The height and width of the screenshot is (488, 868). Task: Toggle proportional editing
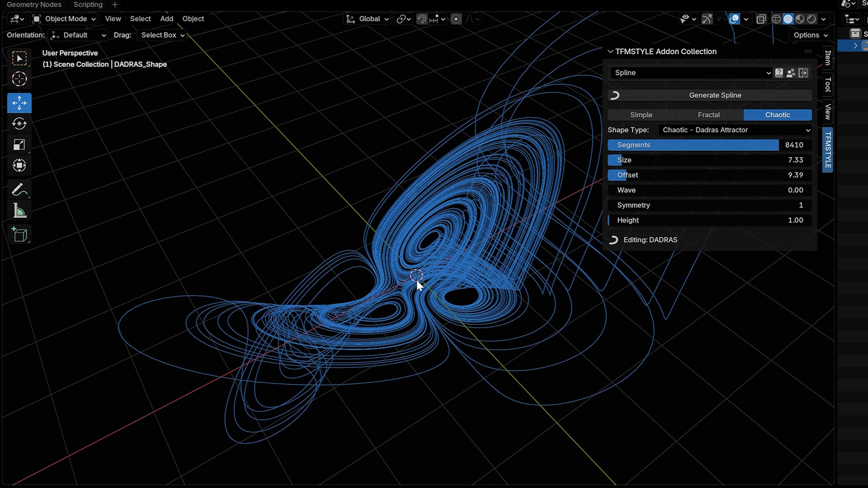(456, 19)
